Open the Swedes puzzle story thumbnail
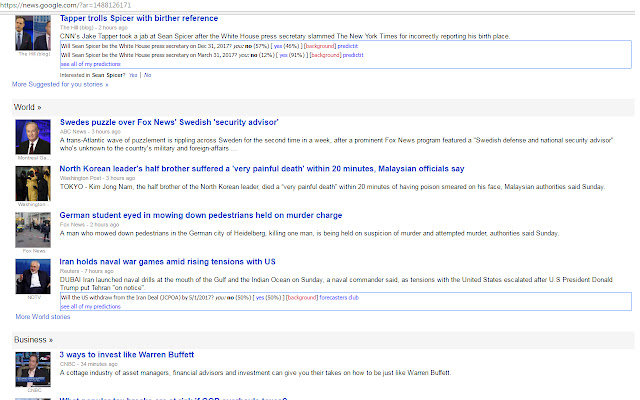The image size is (640, 400). (33, 137)
